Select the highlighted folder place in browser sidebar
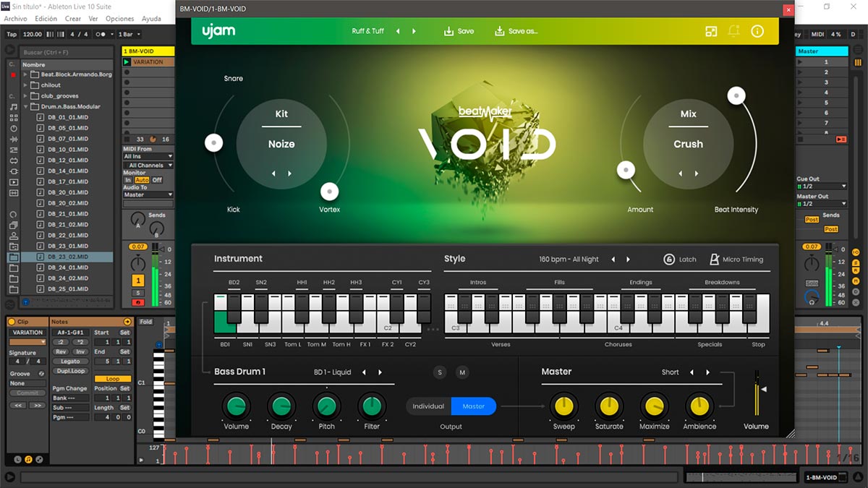This screenshot has width=868, height=488. tap(13, 257)
